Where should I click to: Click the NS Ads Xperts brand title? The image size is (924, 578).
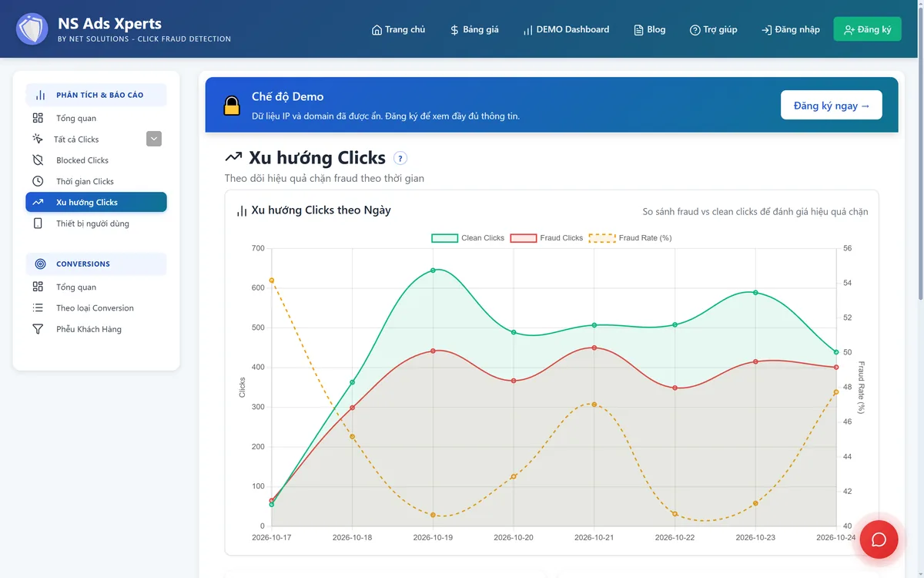[109, 23]
